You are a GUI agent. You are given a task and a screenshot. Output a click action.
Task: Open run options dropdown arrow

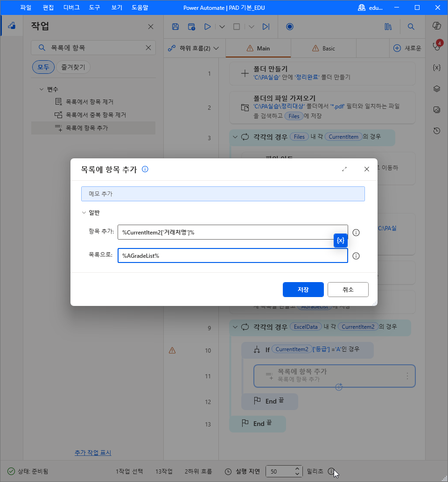tap(222, 27)
